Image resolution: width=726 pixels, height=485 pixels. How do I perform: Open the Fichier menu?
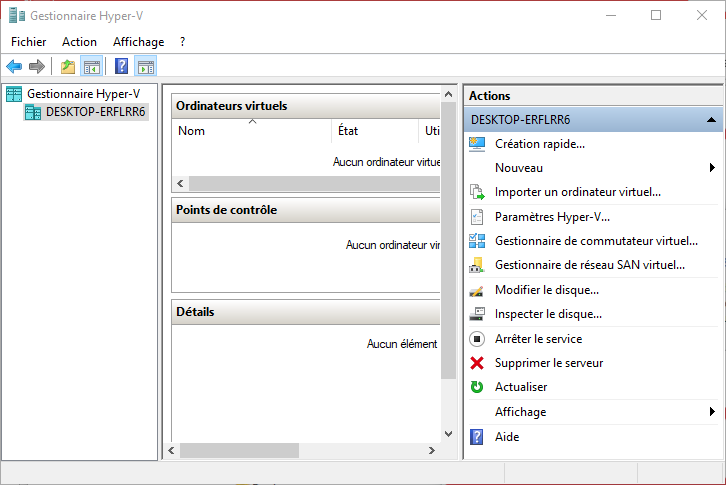point(29,42)
